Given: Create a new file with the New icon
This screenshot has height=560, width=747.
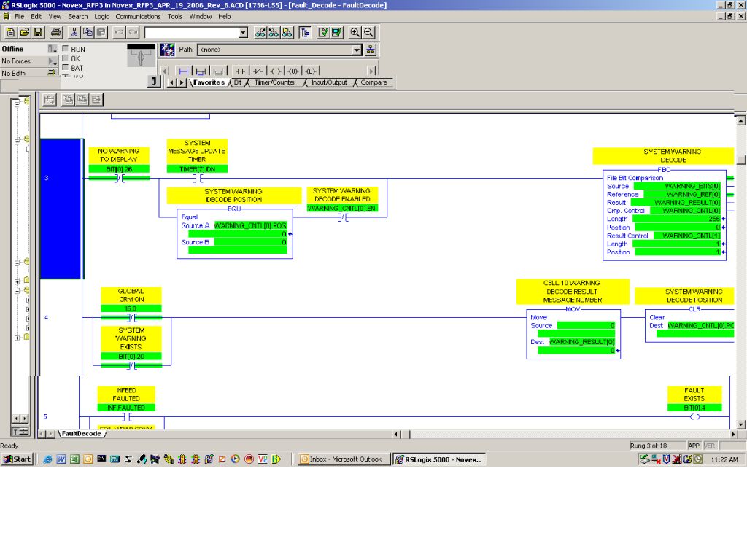Looking at the screenshot, I should coord(10,32).
